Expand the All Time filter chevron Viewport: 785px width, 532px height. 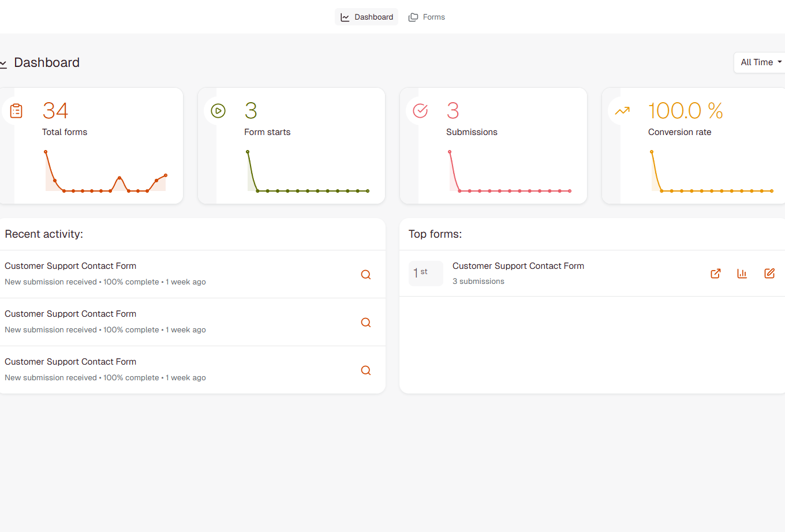coord(780,62)
